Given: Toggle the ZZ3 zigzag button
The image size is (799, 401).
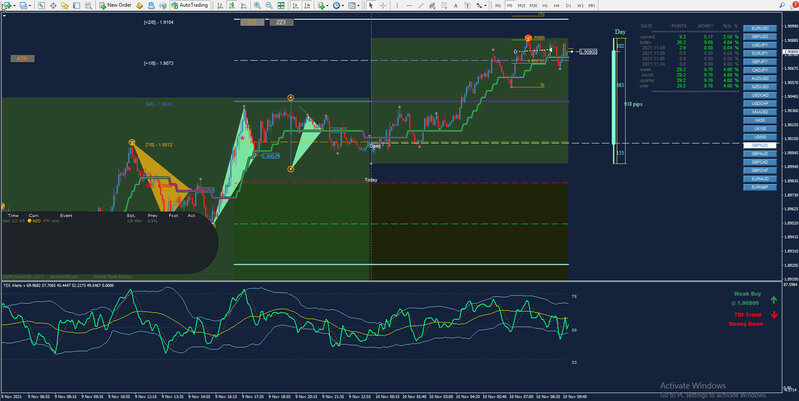Looking at the screenshot, I should (281, 22).
